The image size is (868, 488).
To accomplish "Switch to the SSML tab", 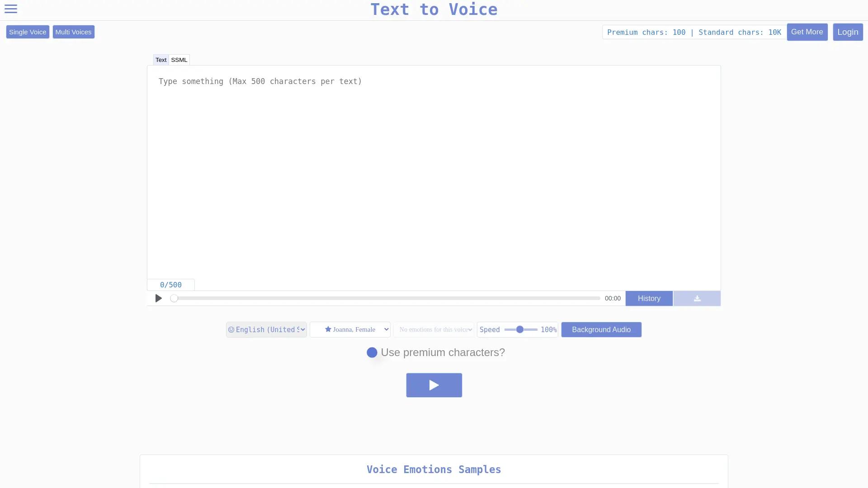I will pos(179,60).
